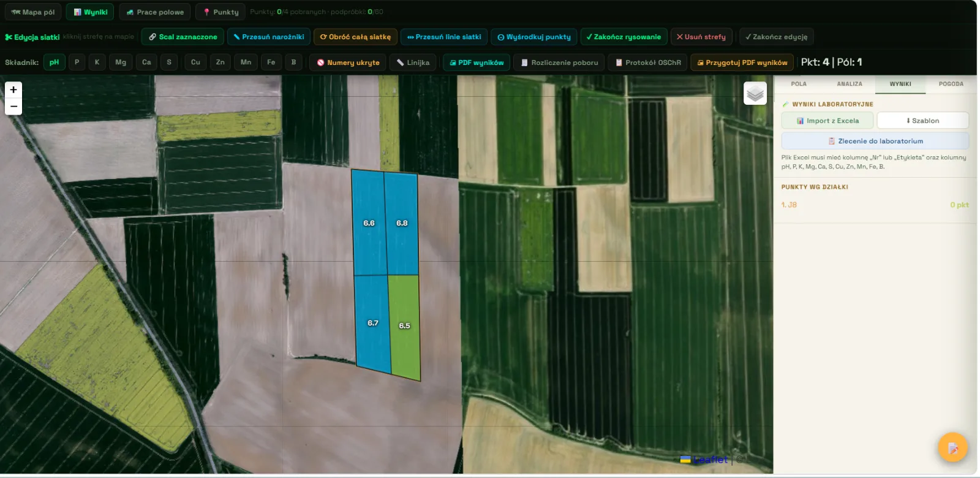Click Obróć całą siatkę
Screen dimensions: 980x478
tap(355, 37)
